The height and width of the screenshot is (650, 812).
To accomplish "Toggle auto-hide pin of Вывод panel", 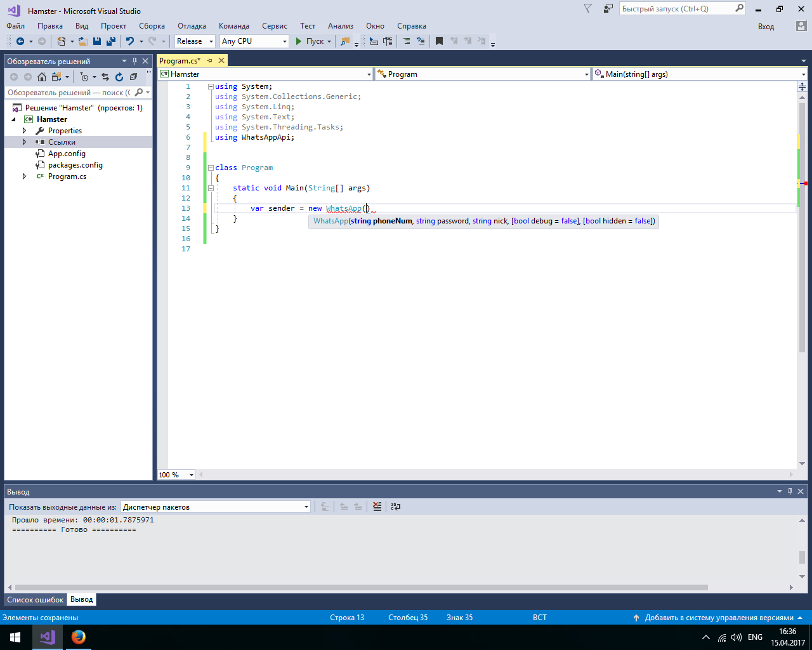I will [x=790, y=491].
